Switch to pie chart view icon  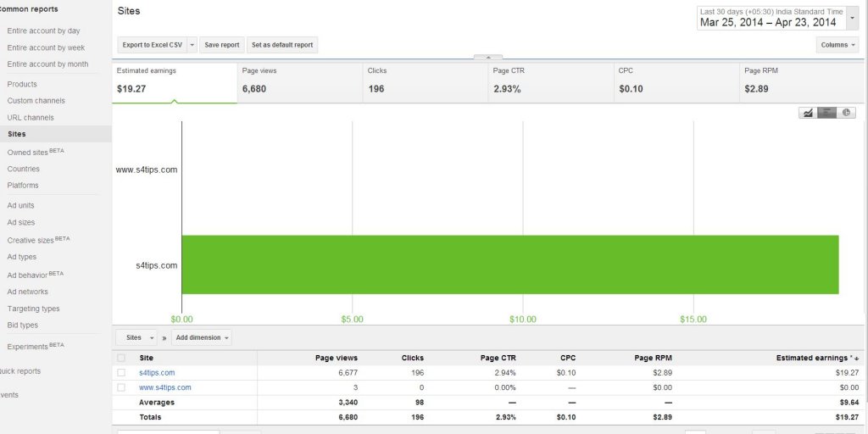pyautogui.click(x=846, y=113)
